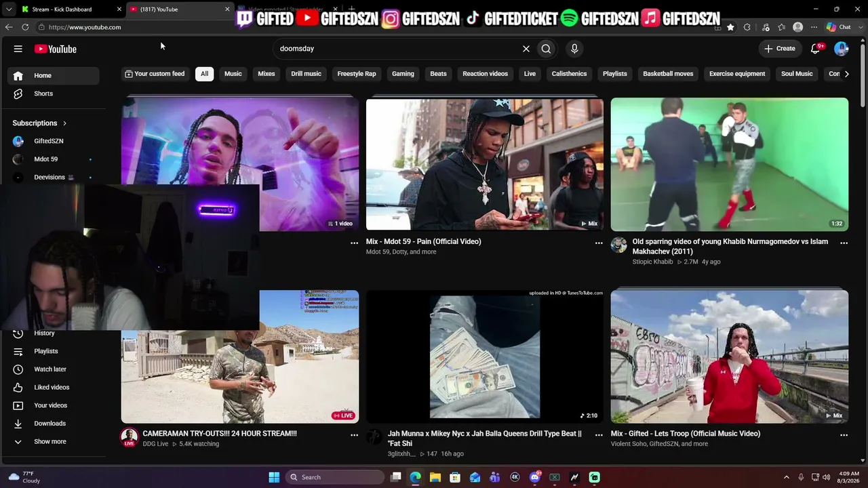The height and width of the screenshot is (488, 868).
Task: Select the Gaming filter chip
Action: point(403,74)
